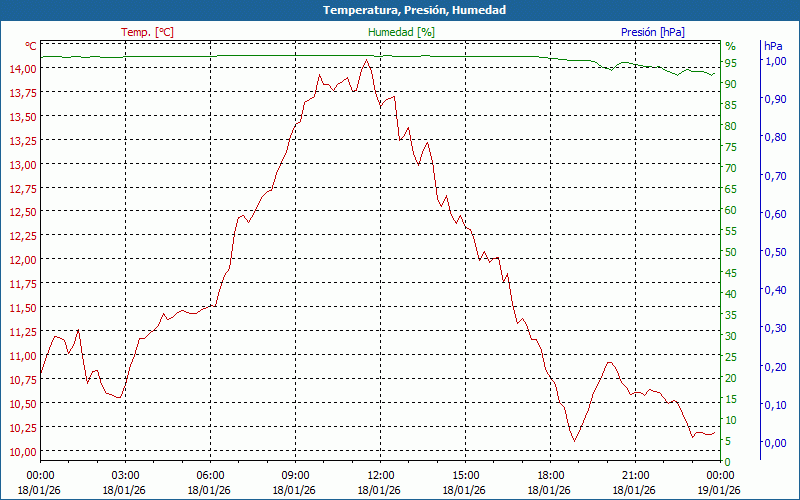The height and width of the screenshot is (500, 800).
Task: Click the blue 'hPa' unit above pressure axis
Action: (x=773, y=46)
